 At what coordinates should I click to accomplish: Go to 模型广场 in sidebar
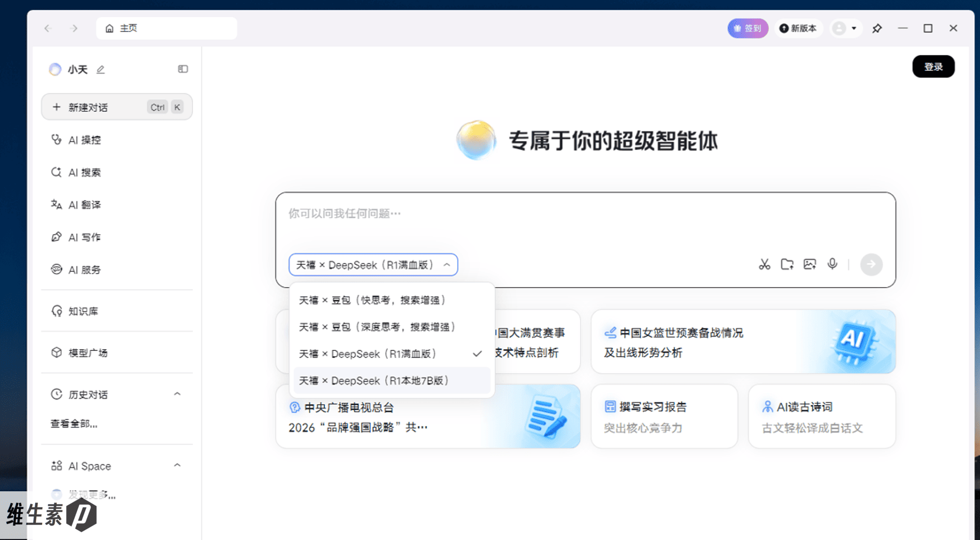88,353
